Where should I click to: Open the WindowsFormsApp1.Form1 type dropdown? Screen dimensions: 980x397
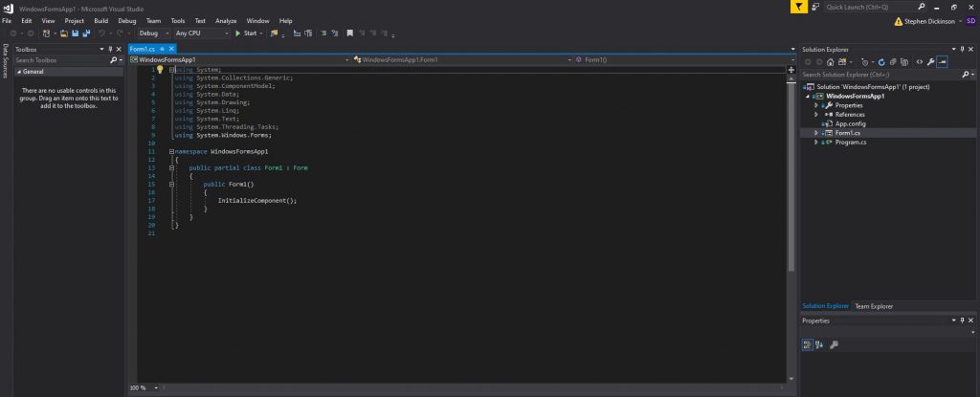(462, 60)
